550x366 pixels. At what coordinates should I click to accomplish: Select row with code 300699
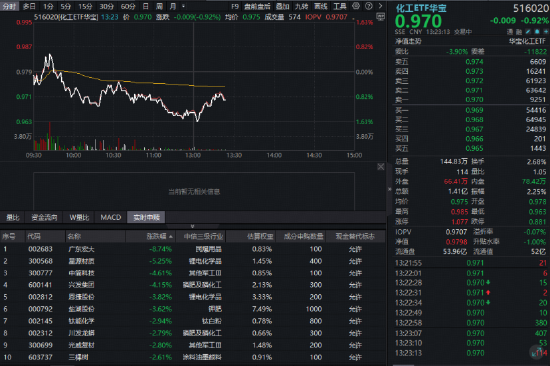pyautogui.click(x=193, y=345)
